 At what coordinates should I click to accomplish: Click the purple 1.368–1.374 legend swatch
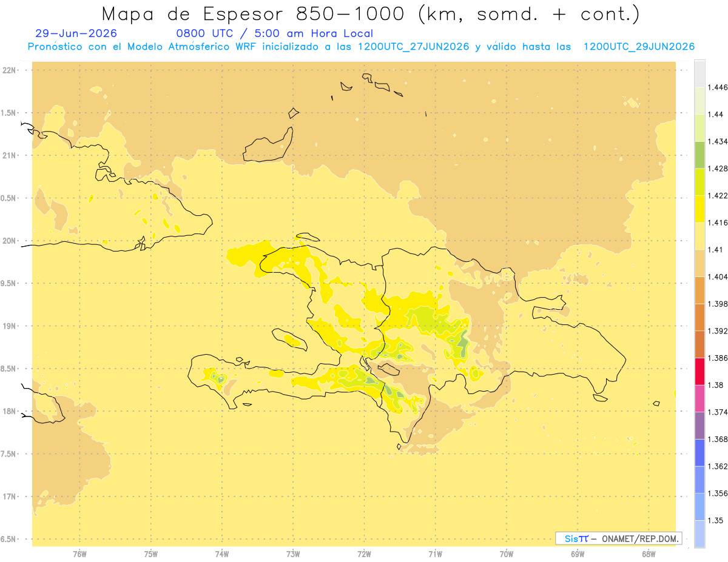coord(699,426)
